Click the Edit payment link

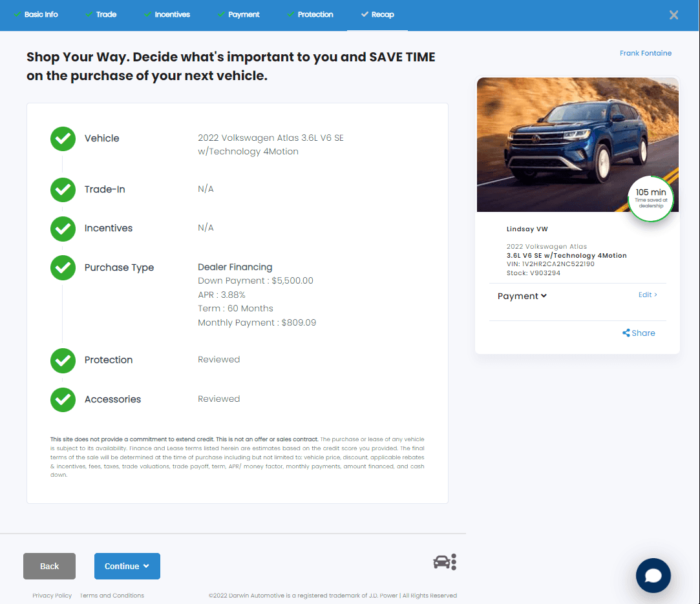(648, 295)
